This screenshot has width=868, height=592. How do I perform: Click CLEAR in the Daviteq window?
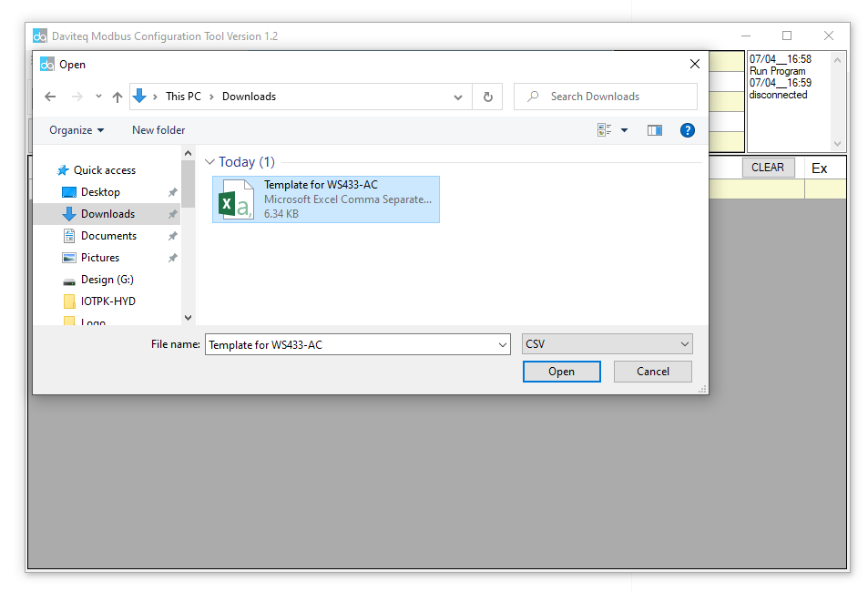coord(768,168)
